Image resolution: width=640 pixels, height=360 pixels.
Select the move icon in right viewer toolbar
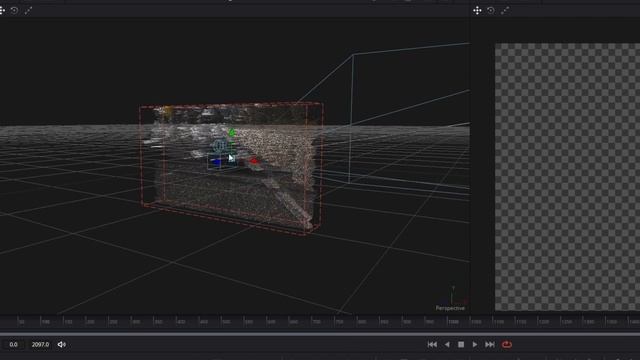coord(477,11)
